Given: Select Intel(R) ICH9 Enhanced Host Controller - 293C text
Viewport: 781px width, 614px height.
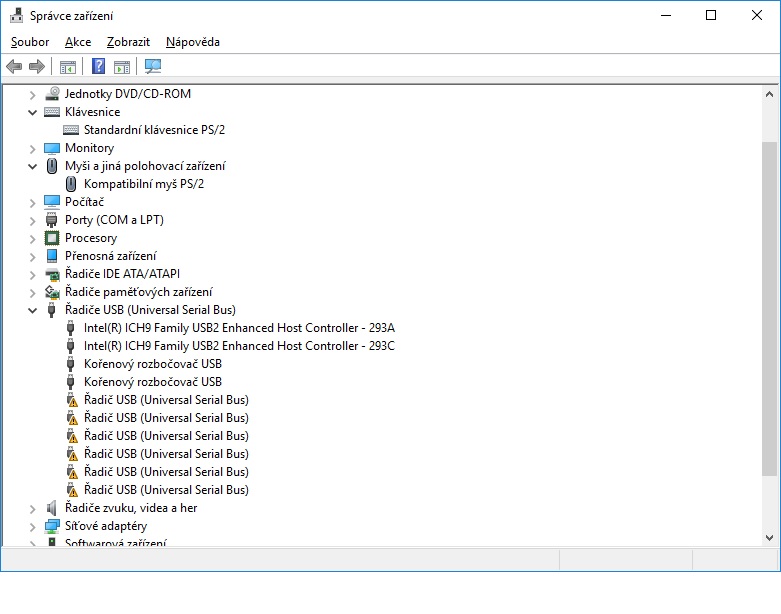Looking at the screenshot, I should tap(239, 346).
